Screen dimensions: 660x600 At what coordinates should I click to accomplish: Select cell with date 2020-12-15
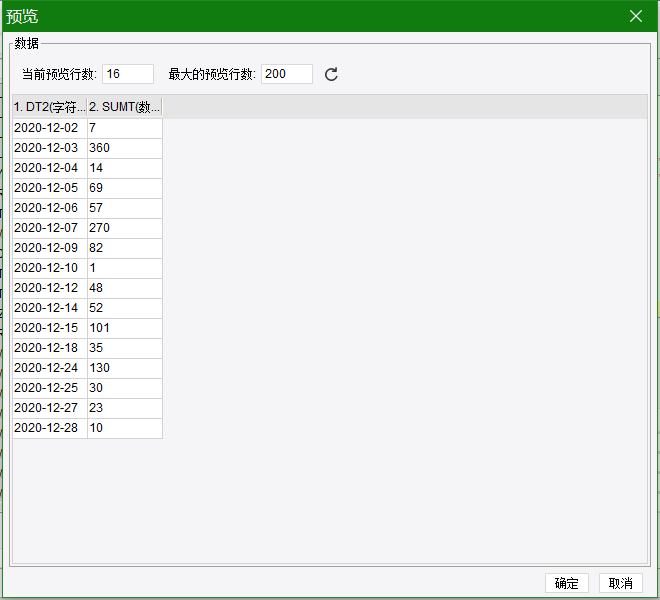50,328
